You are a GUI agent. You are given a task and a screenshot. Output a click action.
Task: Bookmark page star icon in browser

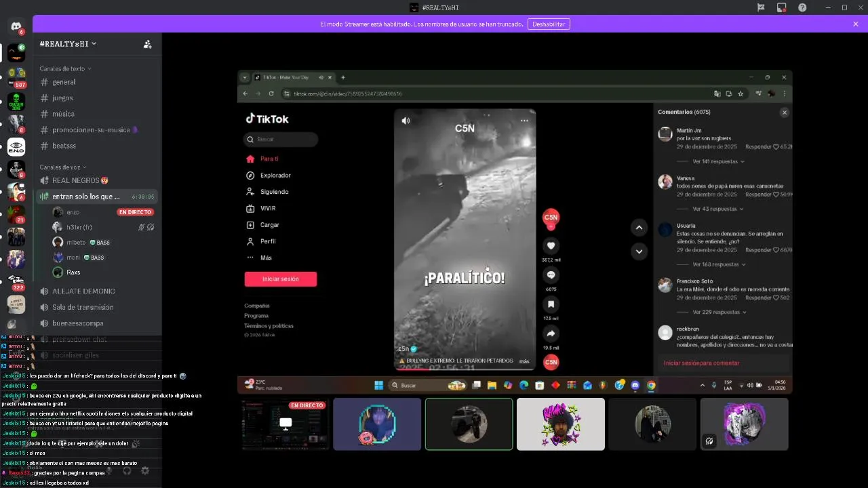pos(741,94)
